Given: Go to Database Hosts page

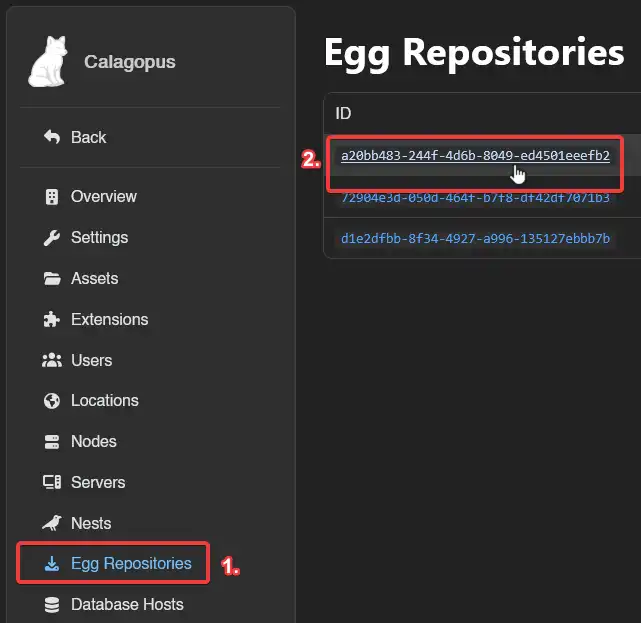Looking at the screenshot, I should (127, 604).
